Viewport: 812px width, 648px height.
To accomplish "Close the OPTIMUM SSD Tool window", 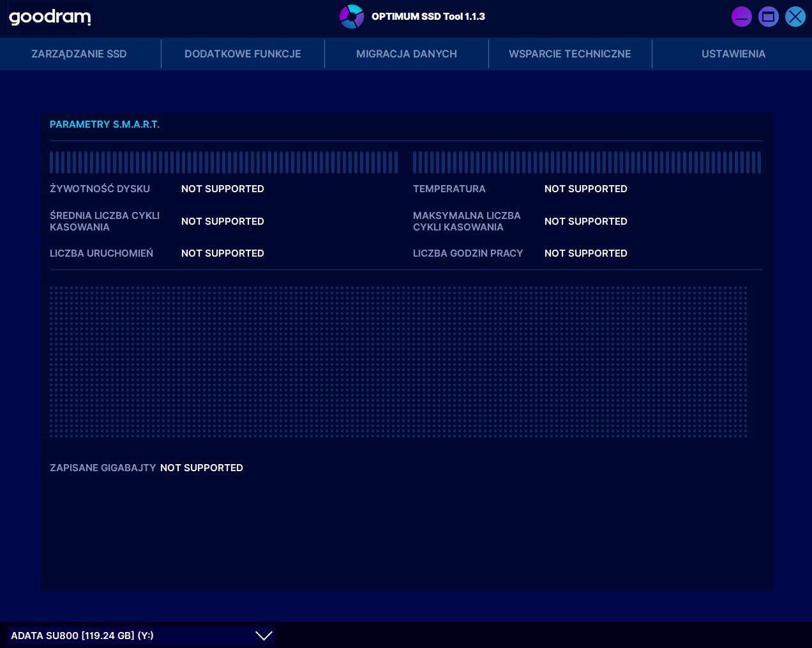I will click(x=795, y=17).
